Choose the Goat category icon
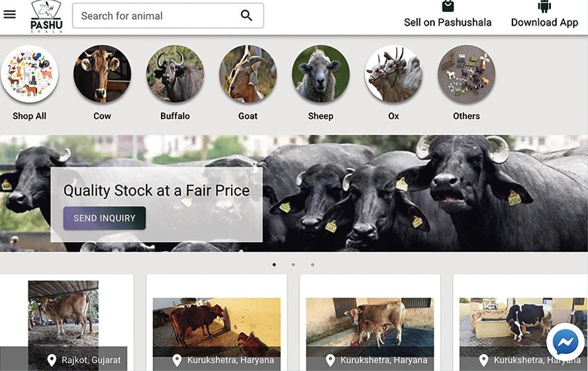Viewport: 588px width, 371px height. click(248, 74)
